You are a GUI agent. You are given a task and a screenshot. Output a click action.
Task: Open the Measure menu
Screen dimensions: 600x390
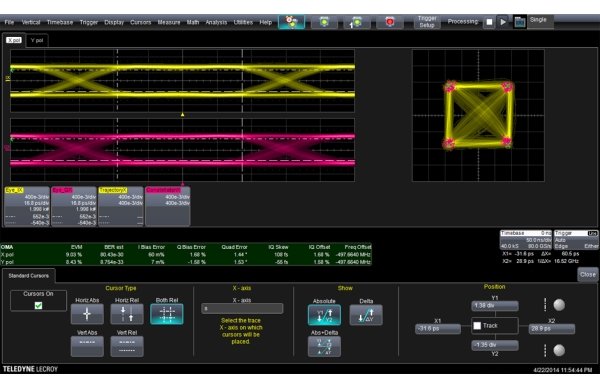[x=169, y=22]
